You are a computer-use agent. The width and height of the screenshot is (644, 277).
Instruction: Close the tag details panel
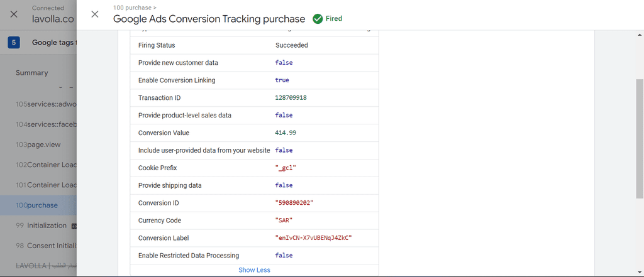(95, 14)
